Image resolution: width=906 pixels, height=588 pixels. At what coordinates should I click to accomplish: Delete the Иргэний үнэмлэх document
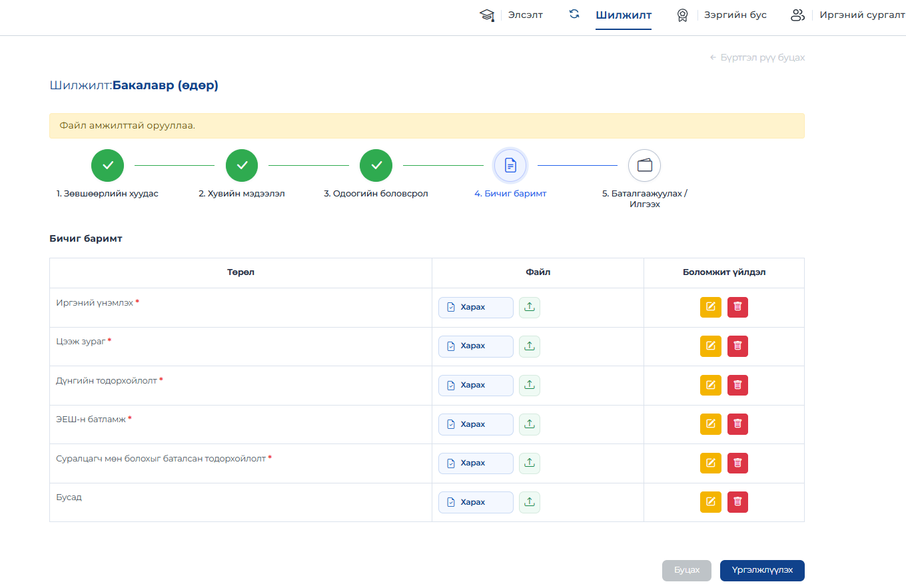pyautogui.click(x=737, y=308)
